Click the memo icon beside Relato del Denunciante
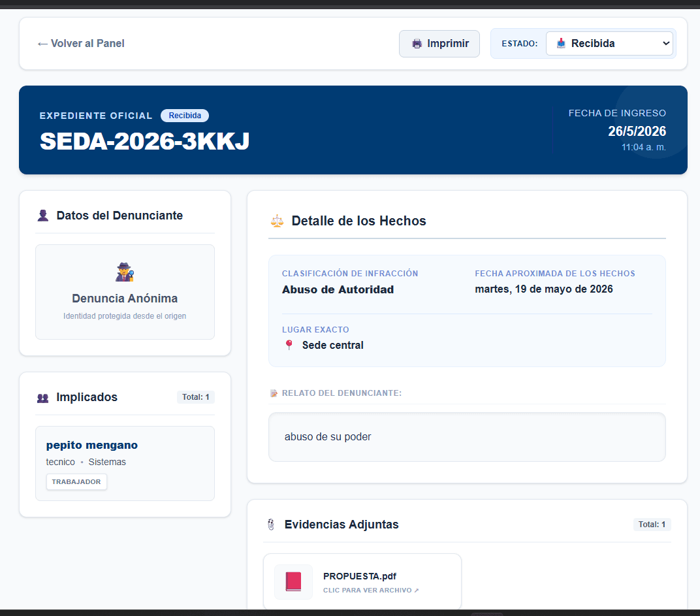700x616 pixels. [274, 393]
